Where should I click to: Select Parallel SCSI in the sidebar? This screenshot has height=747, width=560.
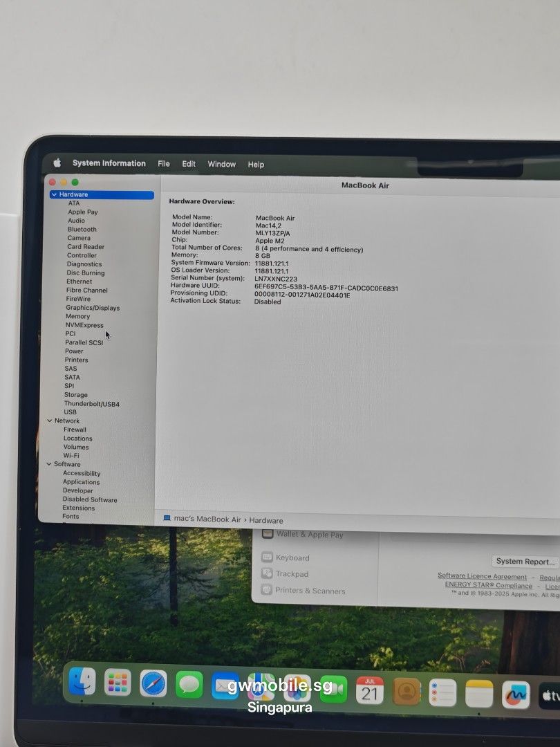(84, 342)
